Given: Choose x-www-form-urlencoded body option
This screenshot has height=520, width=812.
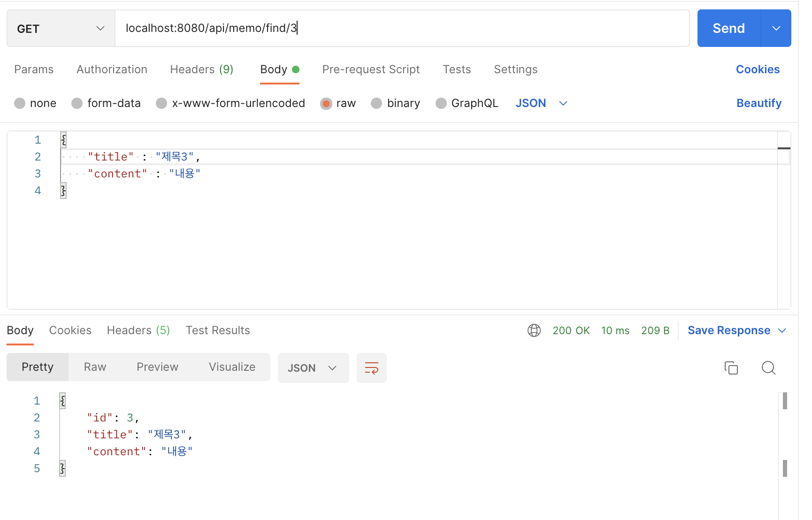Looking at the screenshot, I should (x=161, y=103).
